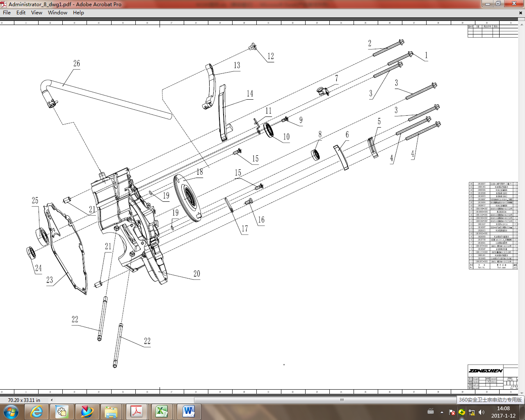Toggle the keyboard input indicator in the tray
This screenshot has height=420, width=525.
click(431, 412)
